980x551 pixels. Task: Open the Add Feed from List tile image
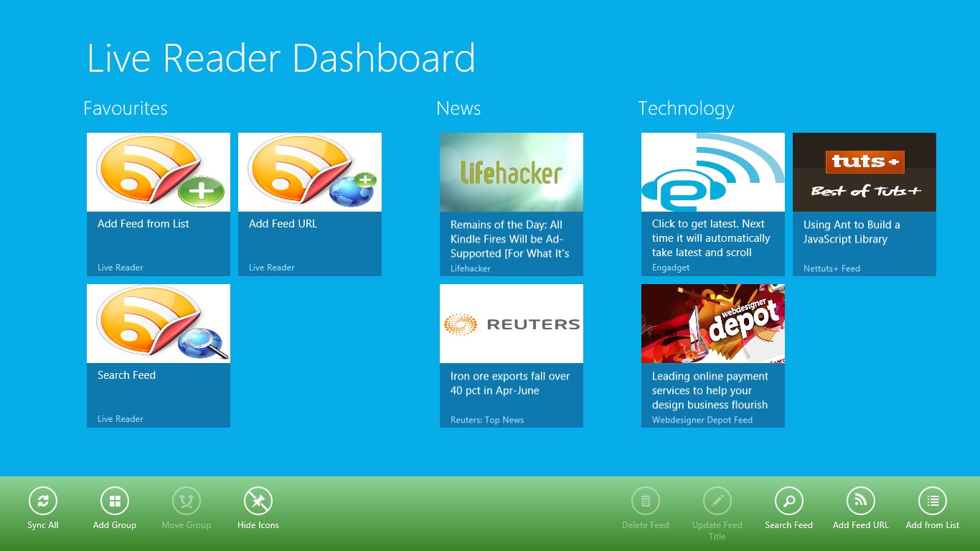(x=159, y=172)
